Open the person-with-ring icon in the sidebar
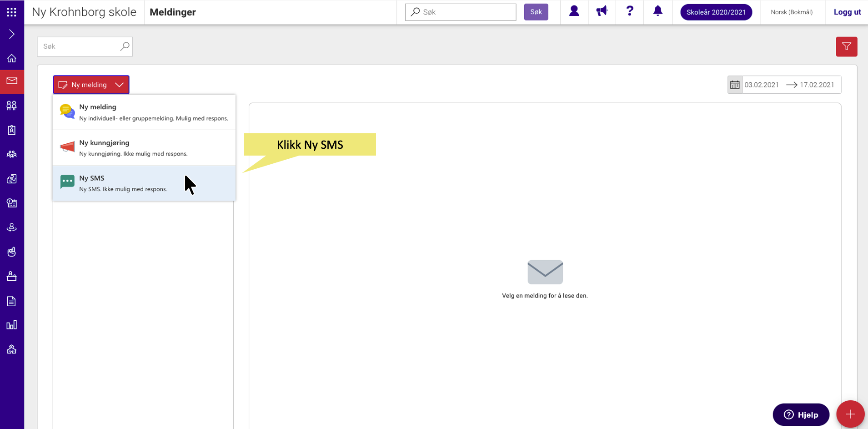Image resolution: width=868 pixels, height=429 pixels. pos(12,227)
